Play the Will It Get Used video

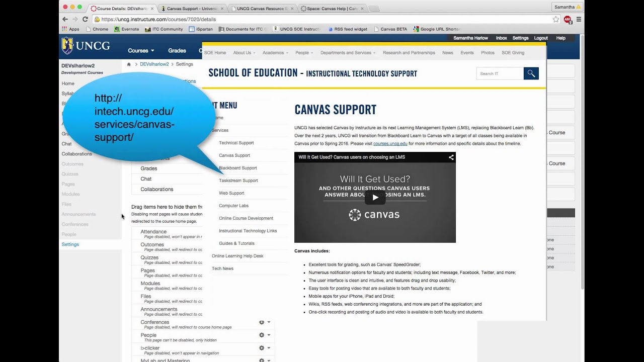pos(375,198)
